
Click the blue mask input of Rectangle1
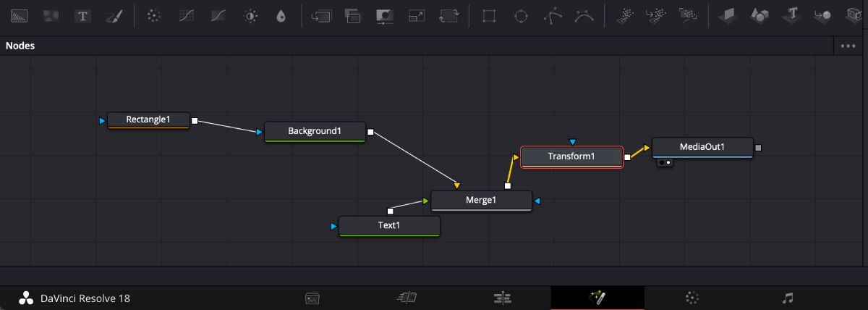(x=103, y=120)
